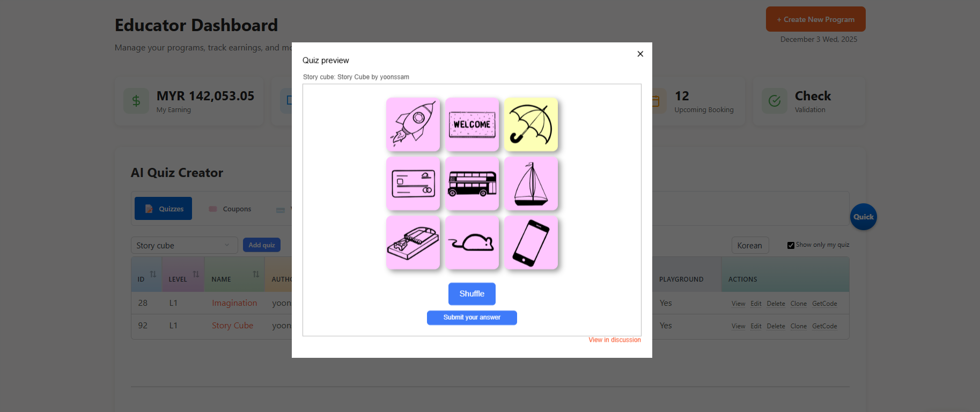
Task: Sort table by ID column arrows
Action: (x=153, y=274)
